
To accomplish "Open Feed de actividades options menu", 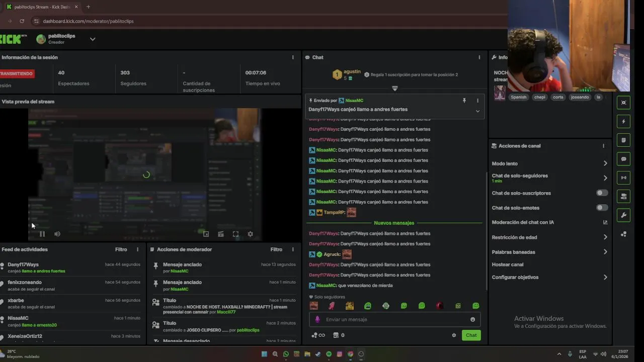I will tap(137, 249).
